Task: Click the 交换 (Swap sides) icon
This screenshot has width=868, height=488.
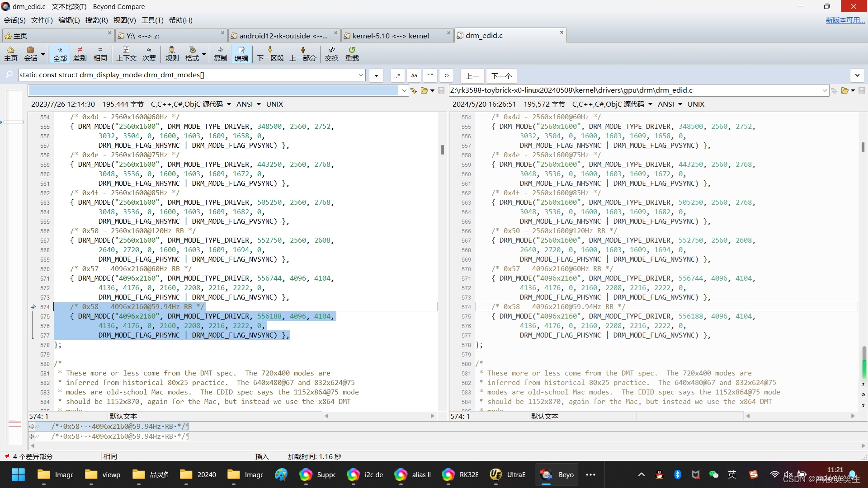Action: pos(332,53)
